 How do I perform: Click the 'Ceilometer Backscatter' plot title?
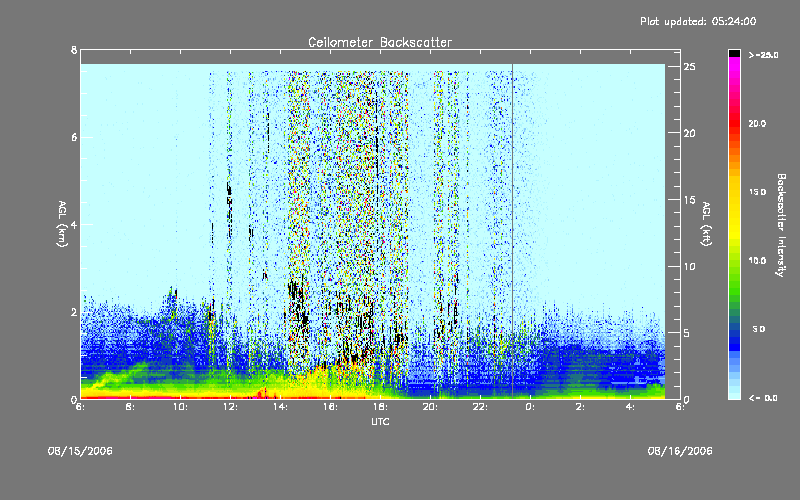point(380,42)
